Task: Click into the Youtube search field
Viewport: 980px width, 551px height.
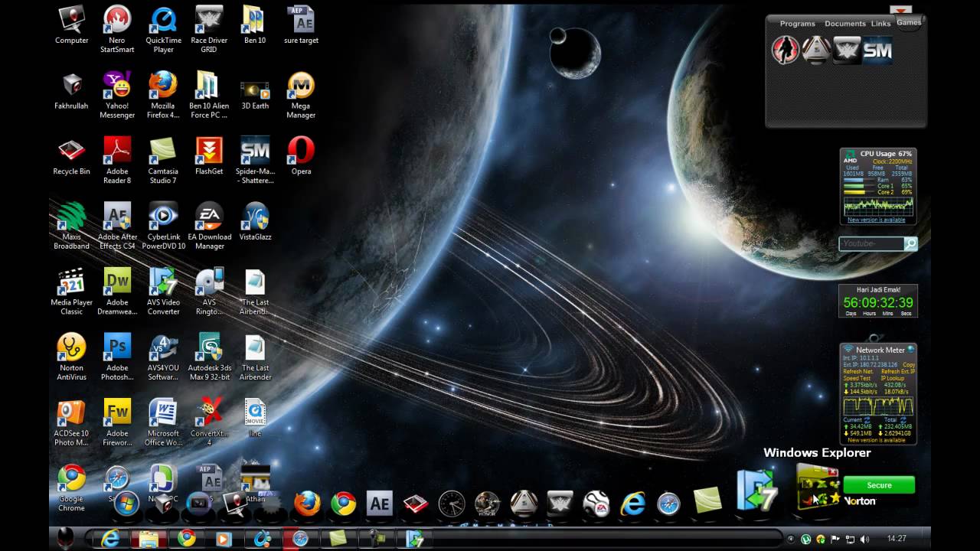Action: 872,244
